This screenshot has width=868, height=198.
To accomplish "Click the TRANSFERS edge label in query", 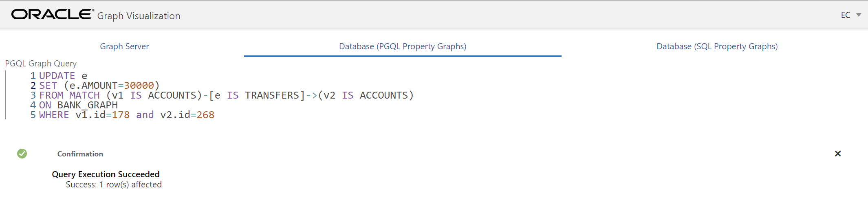I will click(272, 95).
